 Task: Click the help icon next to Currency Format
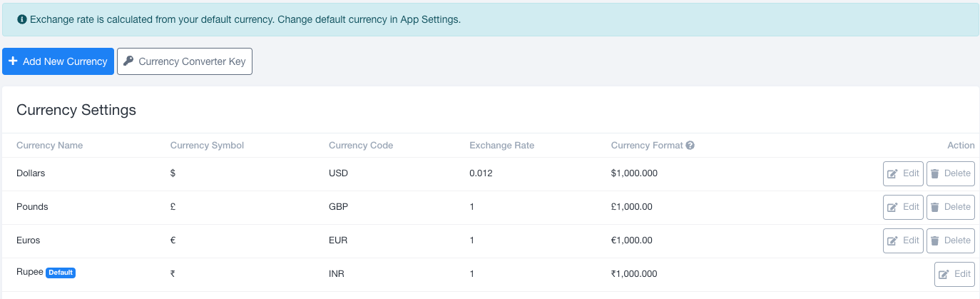(690, 146)
